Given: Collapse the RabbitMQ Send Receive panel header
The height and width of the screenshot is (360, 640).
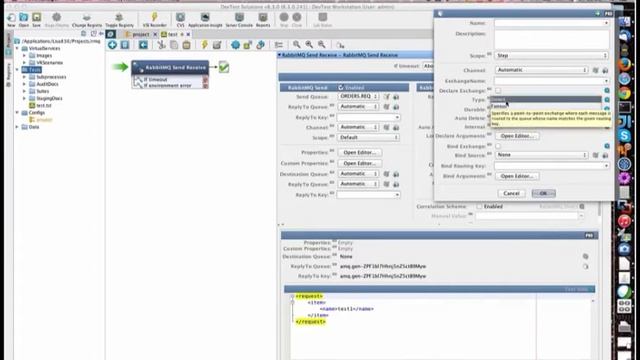Looking at the screenshot, I should click(279, 55).
